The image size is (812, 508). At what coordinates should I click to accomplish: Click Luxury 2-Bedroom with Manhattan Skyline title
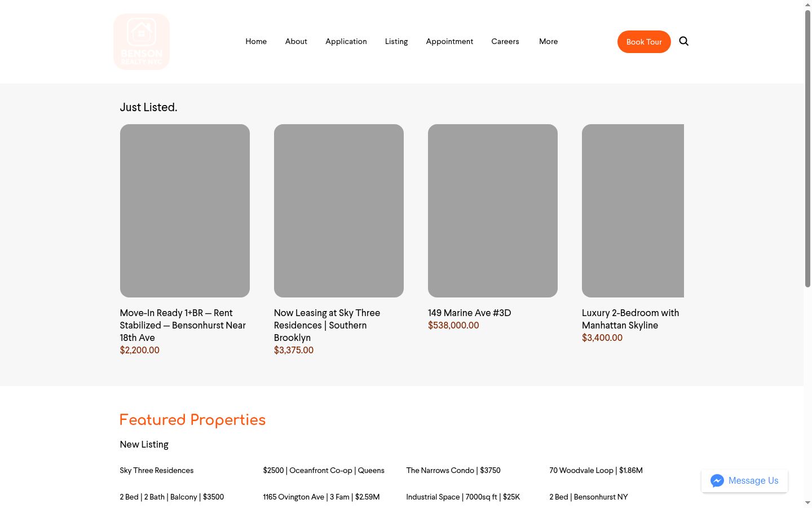[630, 319]
